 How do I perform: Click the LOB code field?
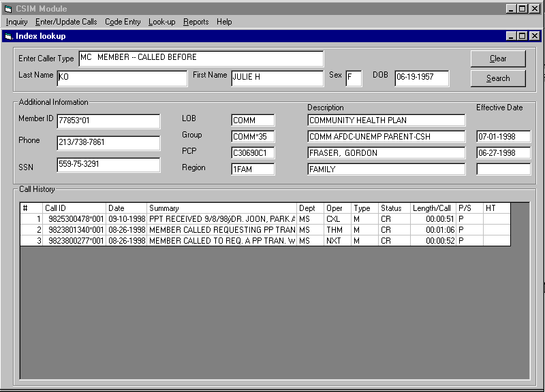pyautogui.click(x=253, y=120)
